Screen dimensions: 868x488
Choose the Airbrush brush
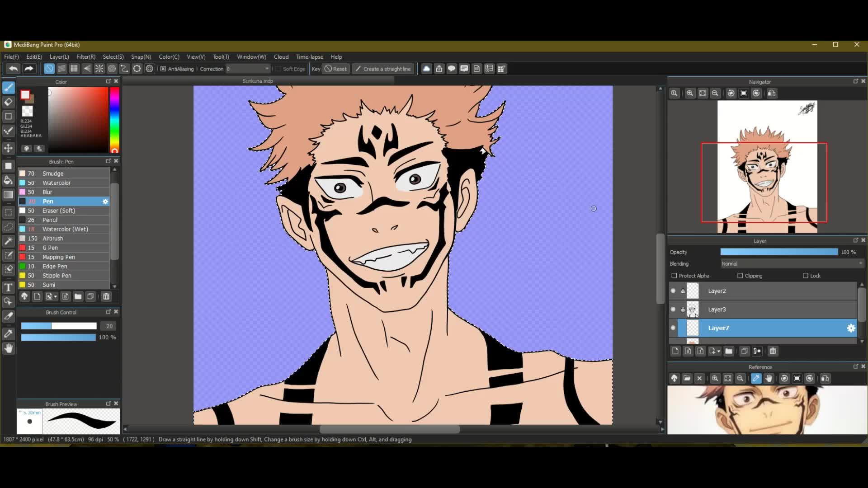point(64,239)
